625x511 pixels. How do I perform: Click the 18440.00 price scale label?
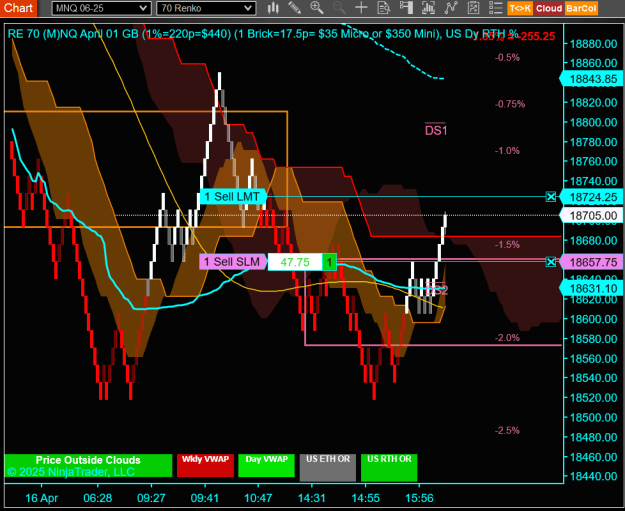point(594,476)
